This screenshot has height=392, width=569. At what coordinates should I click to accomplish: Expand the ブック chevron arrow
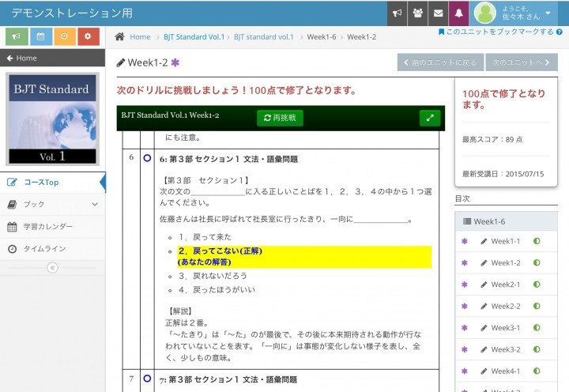(95, 205)
